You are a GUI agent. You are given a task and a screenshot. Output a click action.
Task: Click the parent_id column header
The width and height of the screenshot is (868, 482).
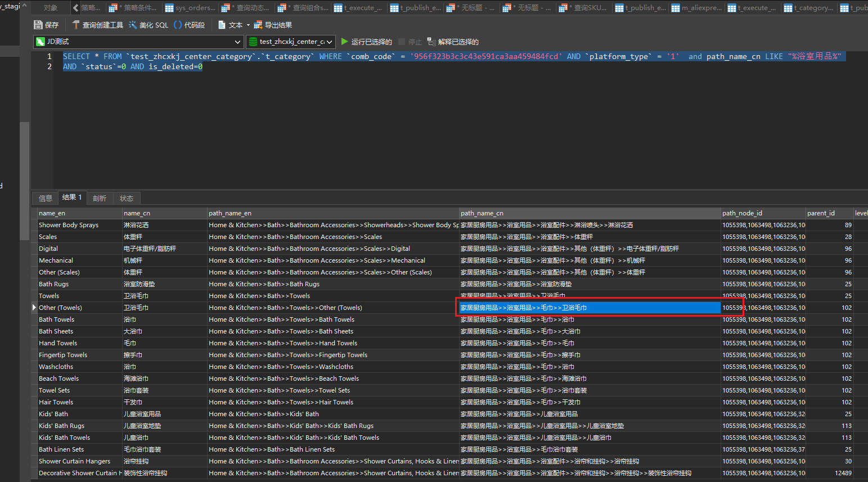(830, 213)
